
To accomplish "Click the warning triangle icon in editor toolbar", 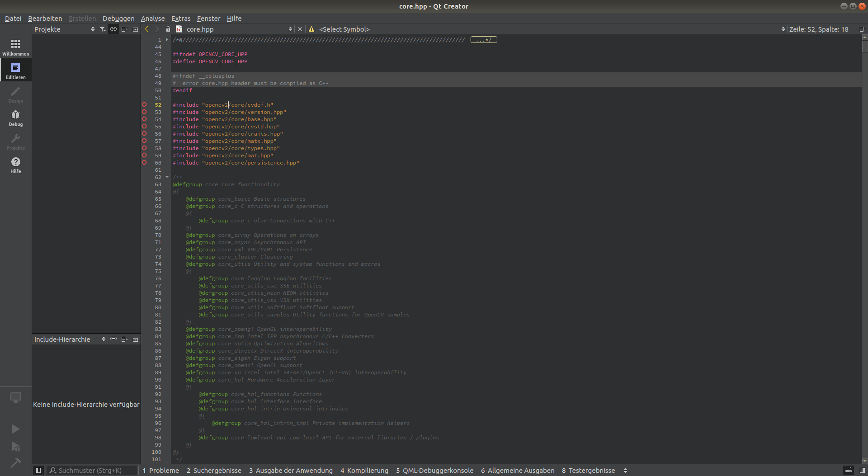I will tap(311, 29).
